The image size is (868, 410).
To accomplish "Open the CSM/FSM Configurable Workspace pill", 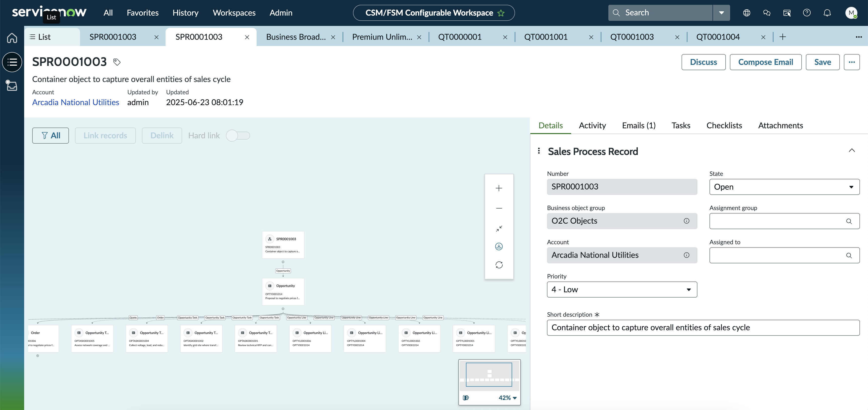I will click(x=434, y=13).
